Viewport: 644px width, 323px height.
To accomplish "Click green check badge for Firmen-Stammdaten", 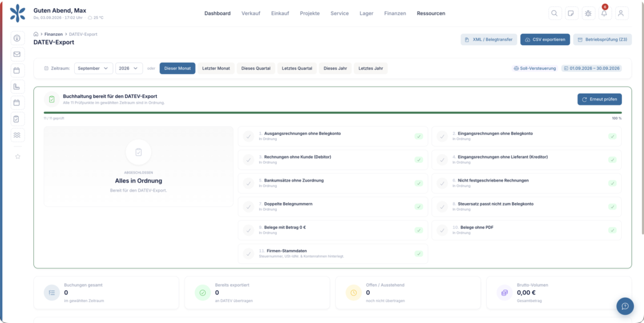I will click(418, 254).
